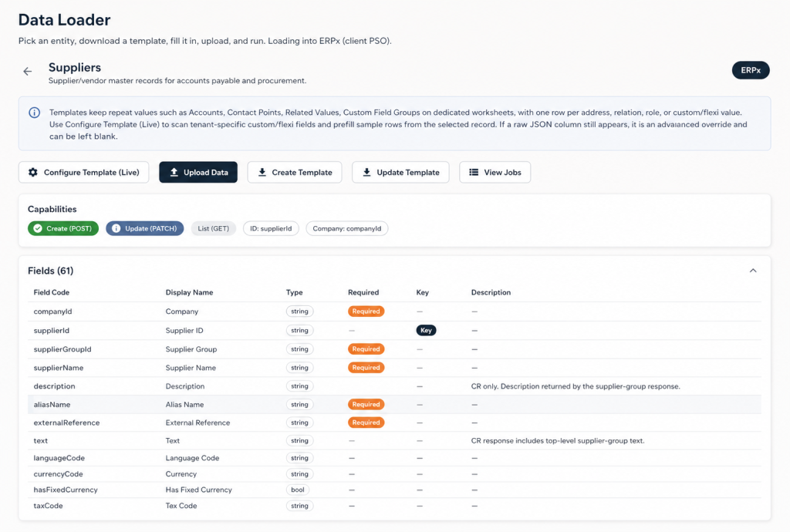Click the supplier-group text description
The width and height of the screenshot is (790, 532).
coord(558,441)
